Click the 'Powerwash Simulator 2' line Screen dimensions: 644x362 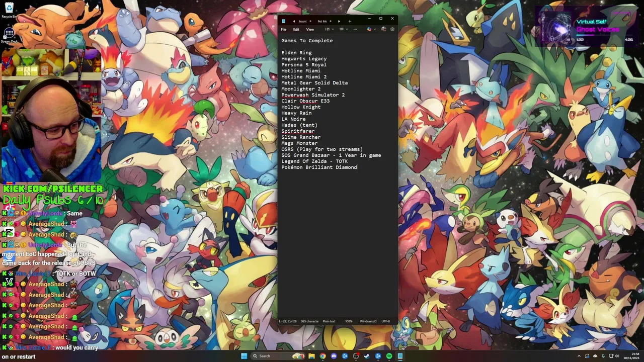(313, 95)
